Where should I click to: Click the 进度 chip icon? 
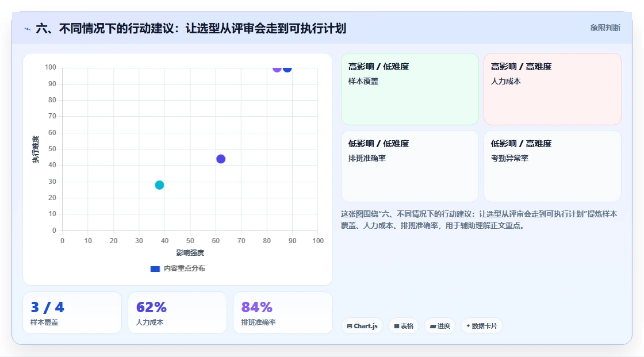point(433,326)
